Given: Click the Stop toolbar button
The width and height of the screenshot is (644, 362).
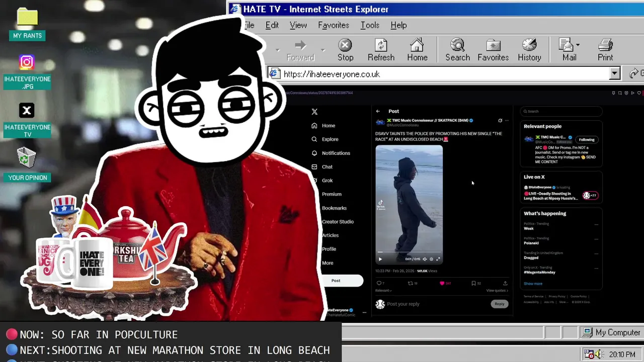Looking at the screenshot, I should tap(345, 50).
